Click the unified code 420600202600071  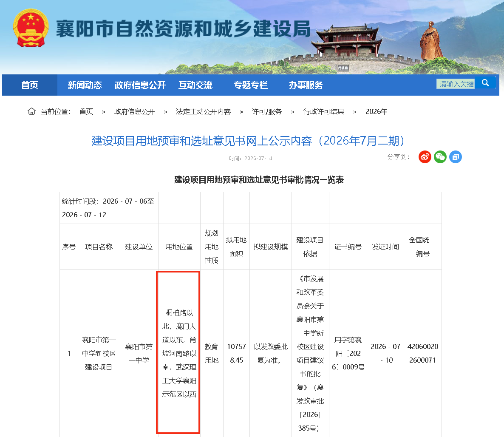423,353
